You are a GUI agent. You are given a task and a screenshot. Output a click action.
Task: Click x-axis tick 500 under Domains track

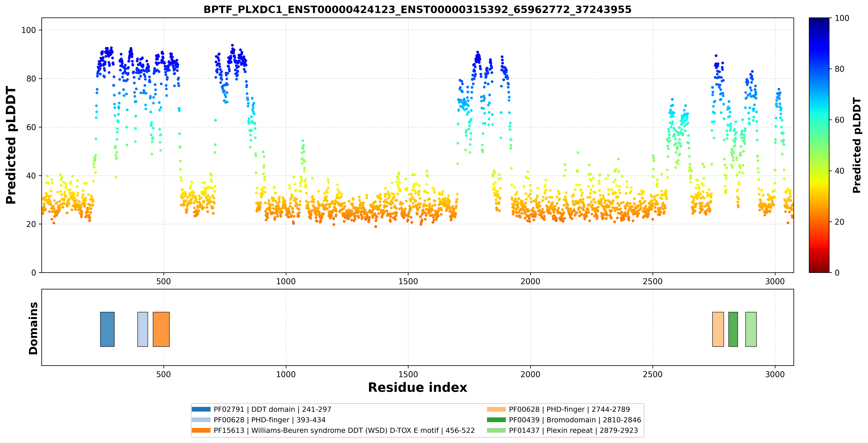(164, 374)
